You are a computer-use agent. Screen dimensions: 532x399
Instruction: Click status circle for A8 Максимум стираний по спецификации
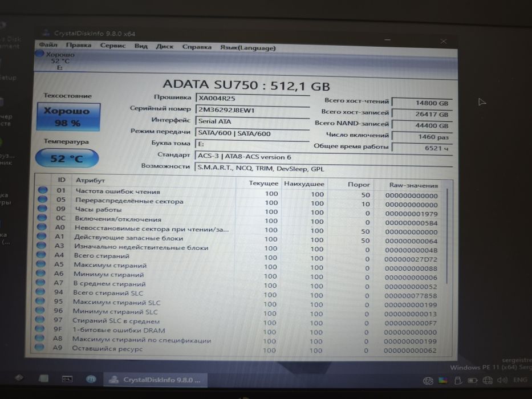39,337
